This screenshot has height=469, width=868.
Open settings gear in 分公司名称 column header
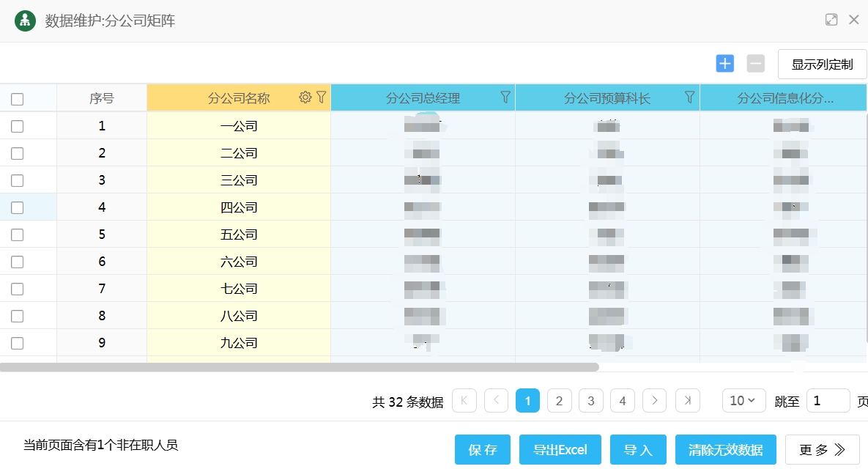click(x=305, y=97)
